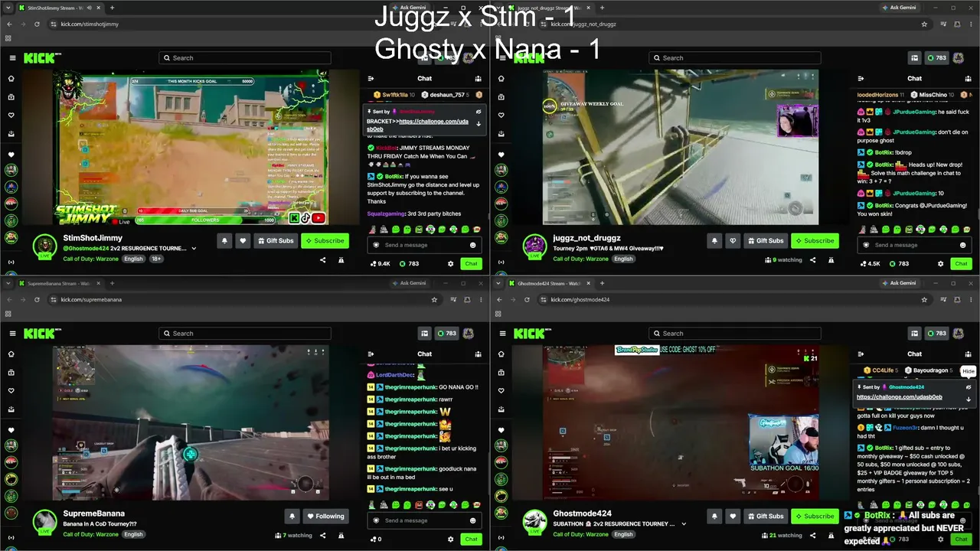
Task: Share the Ghostmode424 stream
Action: (812, 536)
